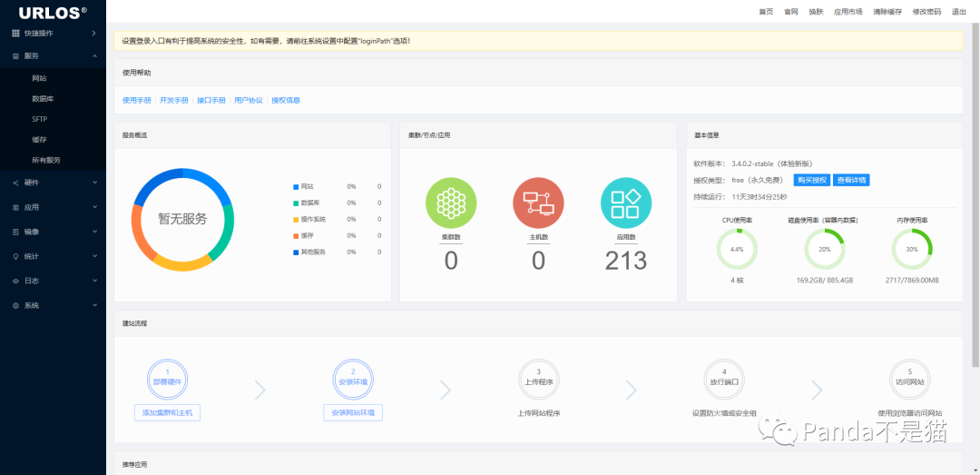Click the dark blue 其他服务 legend swatch
The image size is (980, 475).
pos(296,252)
